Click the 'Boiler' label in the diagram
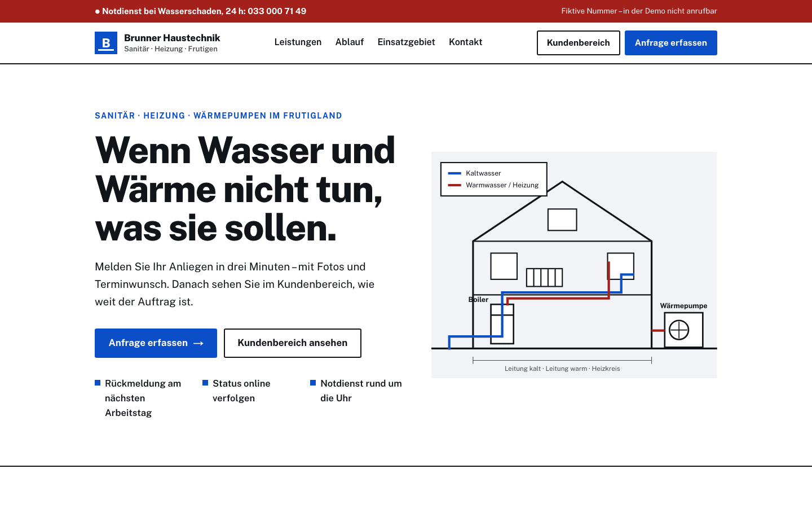Image resolution: width=812 pixels, height=508 pixels. tap(478, 300)
